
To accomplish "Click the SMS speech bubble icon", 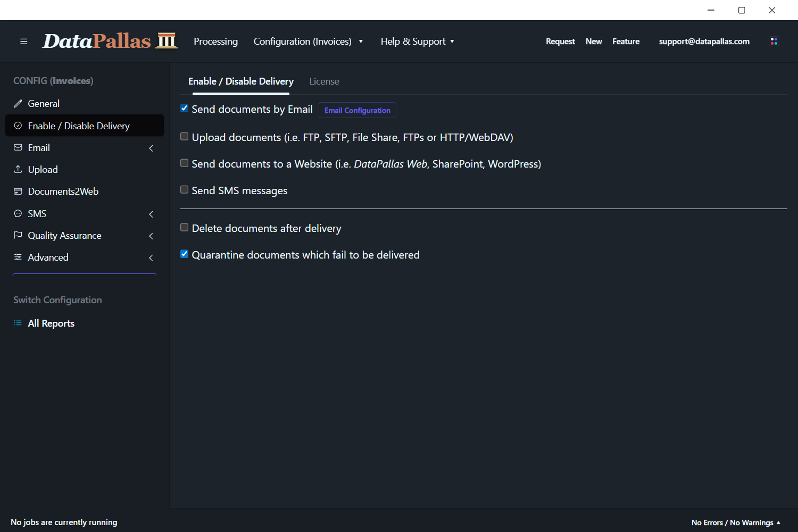I will click(18, 213).
